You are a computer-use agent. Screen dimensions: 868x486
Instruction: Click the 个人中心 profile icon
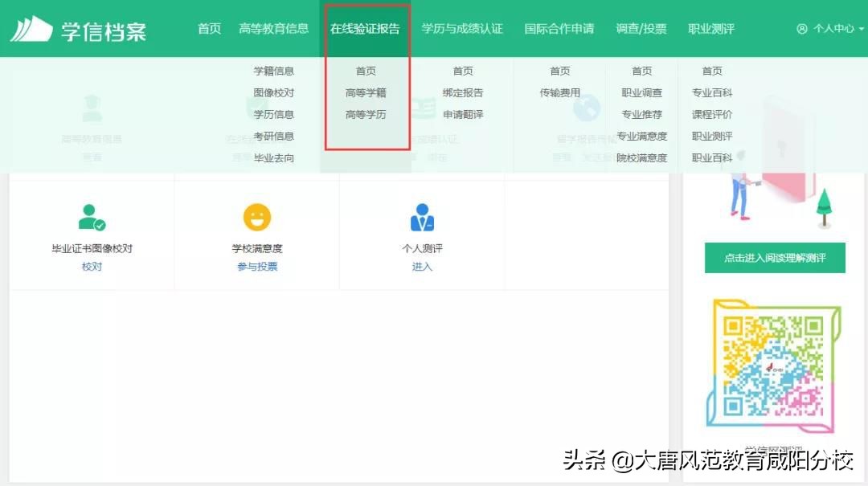click(801, 27)
